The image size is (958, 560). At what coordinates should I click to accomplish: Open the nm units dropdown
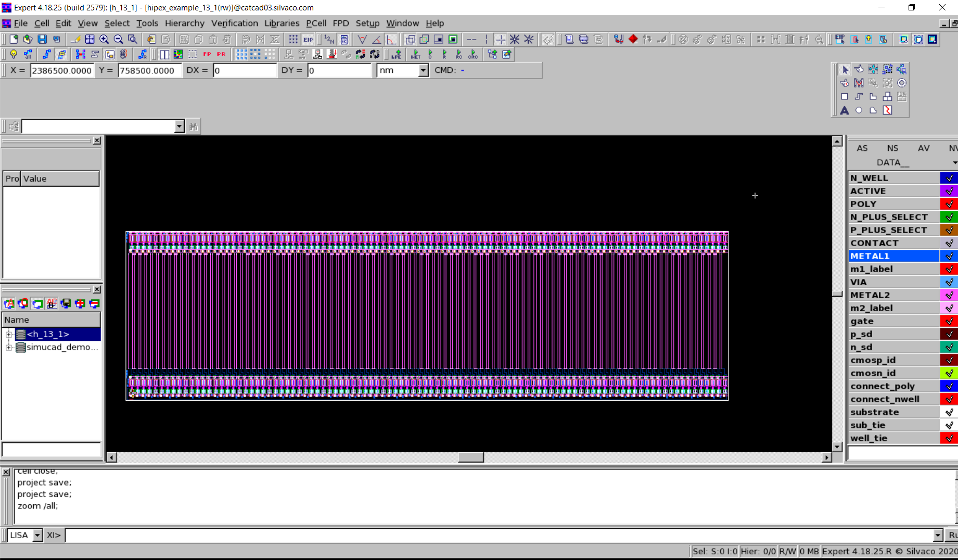point(423,70)
